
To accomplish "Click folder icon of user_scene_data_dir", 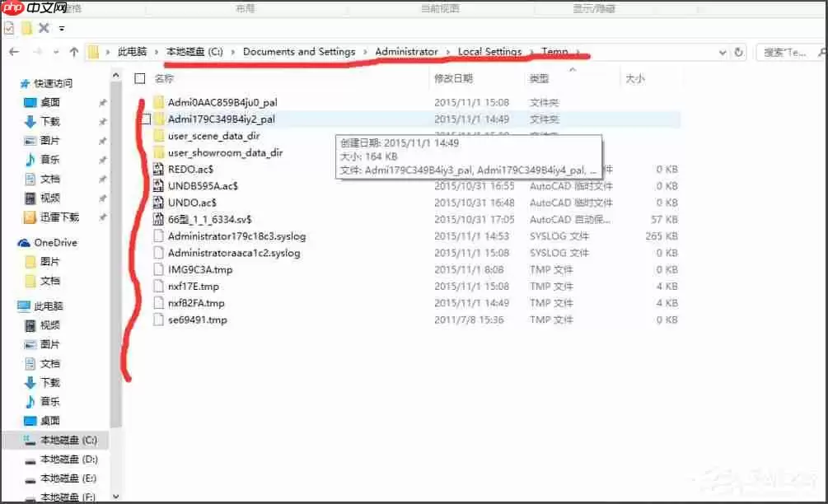I will coord(158,136).
